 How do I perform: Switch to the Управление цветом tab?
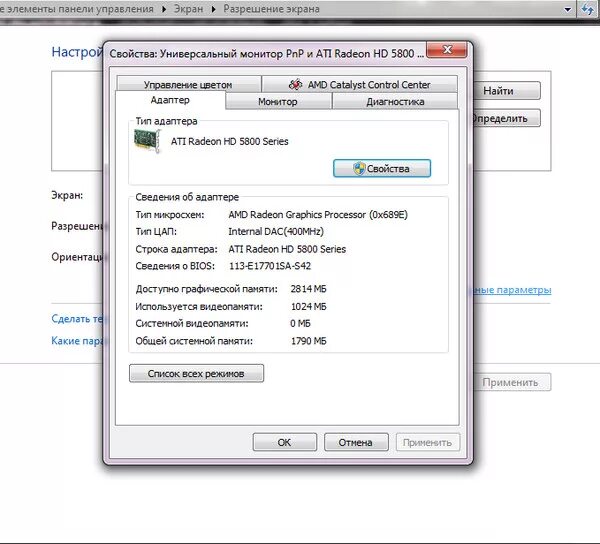pyautogui.click(x=188, y=84)
